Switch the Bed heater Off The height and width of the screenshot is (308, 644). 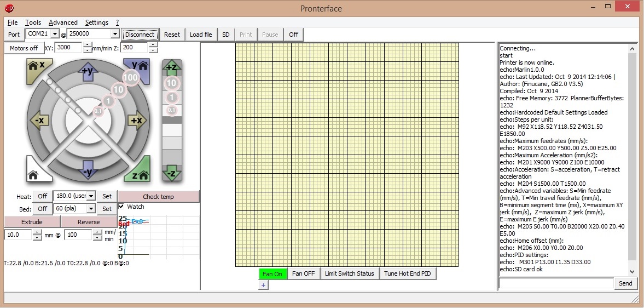[42, 209]
